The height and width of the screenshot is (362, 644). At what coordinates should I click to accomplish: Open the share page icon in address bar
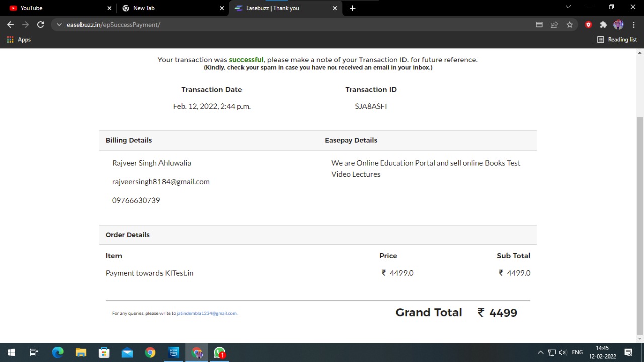click(554, 24)
